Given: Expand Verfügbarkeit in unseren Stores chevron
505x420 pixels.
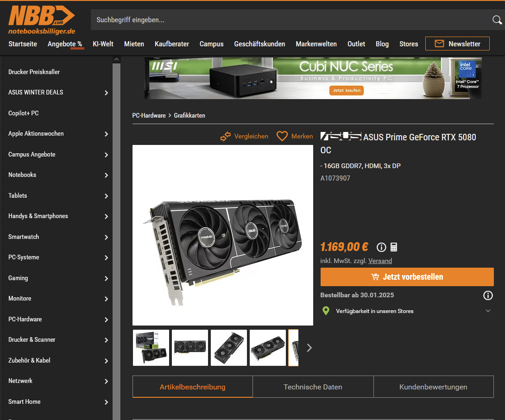Looking at the screenshot, I should pyautogui.click(x=488, y=311).
